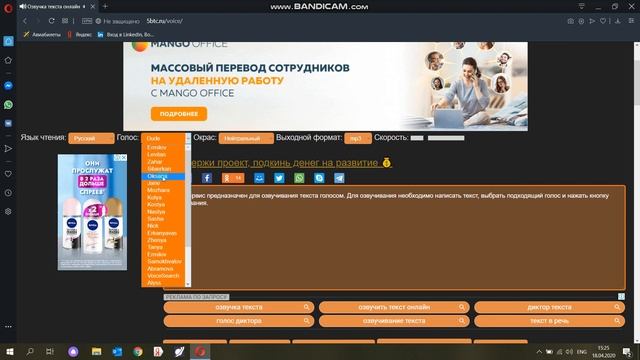The width and height of the screenshot is (640, 360).
Task: Choose the Kolya voice
Action: pyautogui.click(x=163, y=197)
